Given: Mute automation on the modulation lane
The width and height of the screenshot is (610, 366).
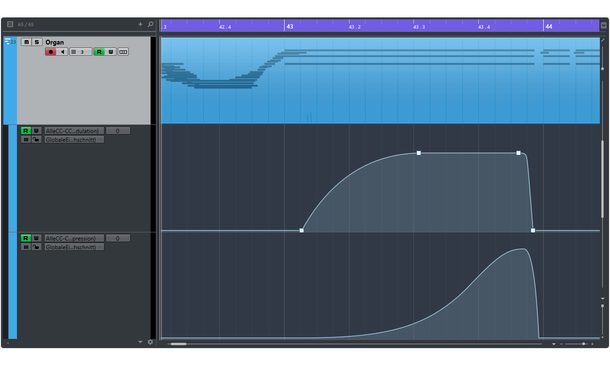Looking at the screenshot, I should (26, 139).
